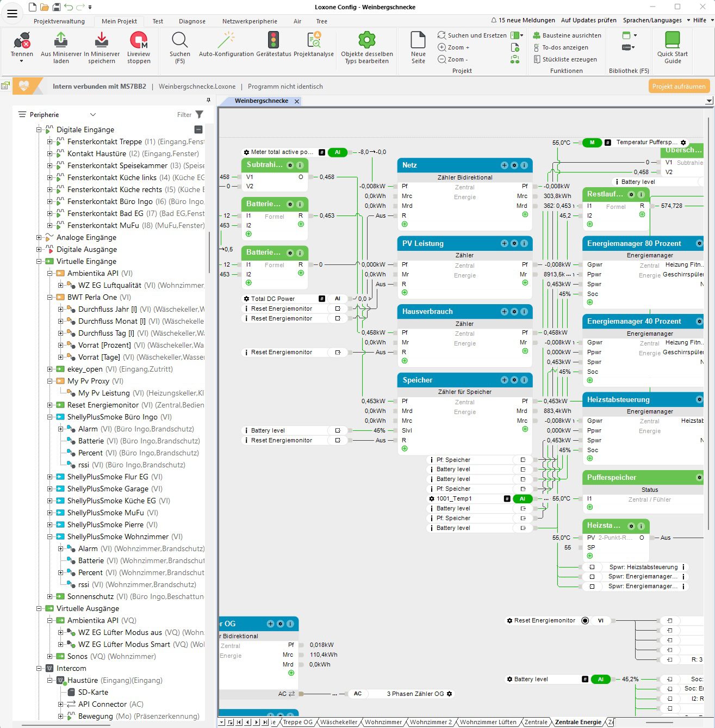
Task: Open the Quick Start Guide
Action: (x=672, y=41)
